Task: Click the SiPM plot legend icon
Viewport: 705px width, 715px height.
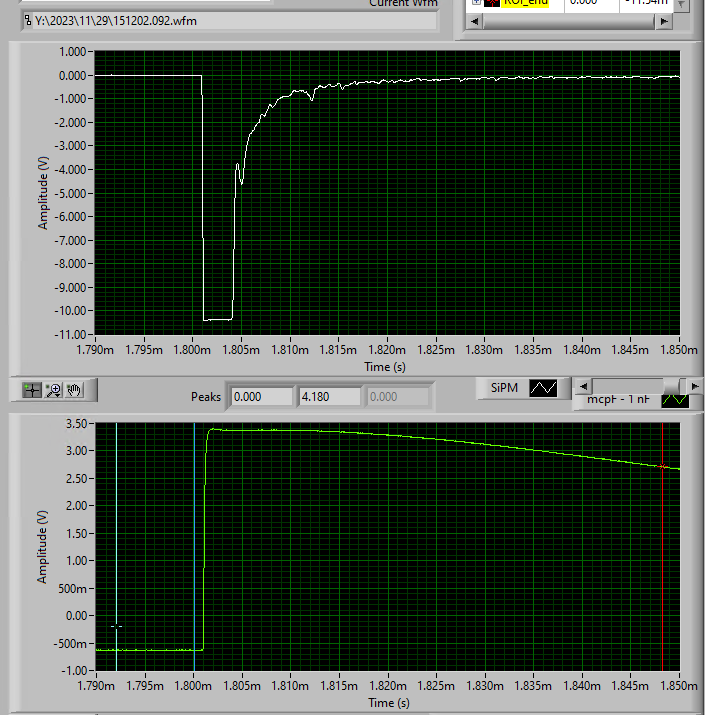Action: point(543,388)
